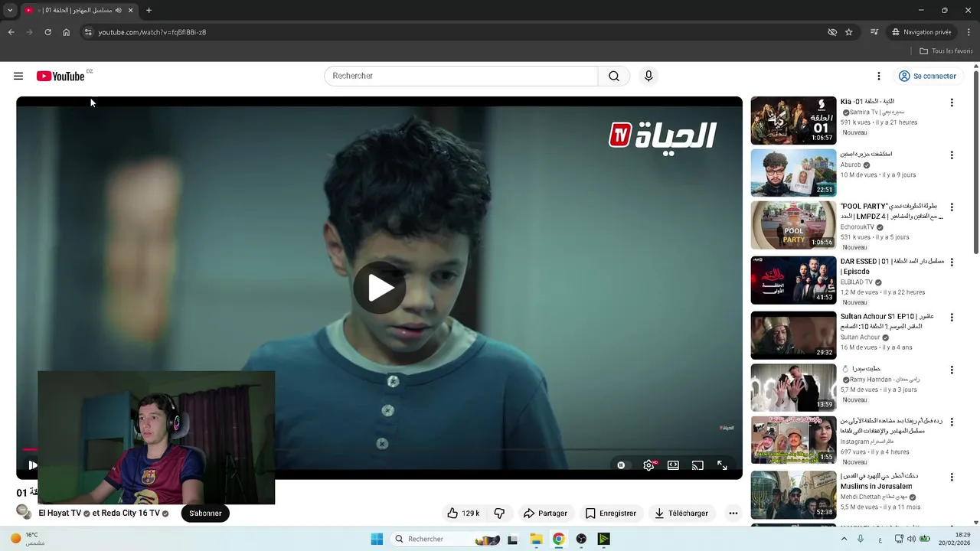980x551 pixels.
Task: Open options menu for Aburob video
Action: 952,155
